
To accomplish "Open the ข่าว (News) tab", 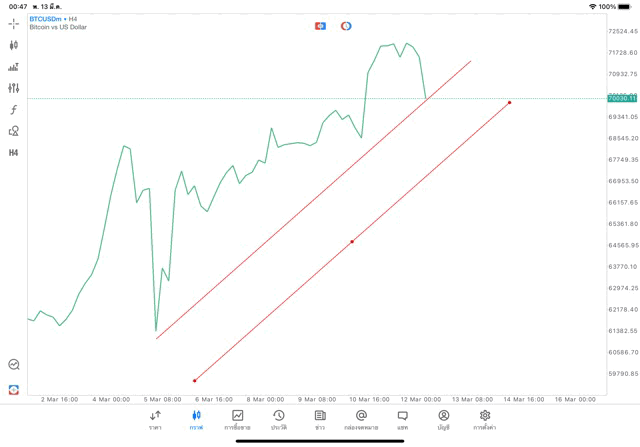I will click(x=320, y=419).
